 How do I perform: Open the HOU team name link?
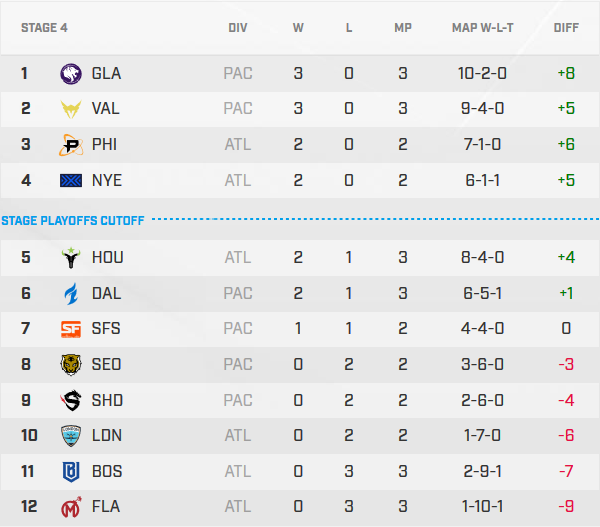pyautogui.click(x=107, y=257)
